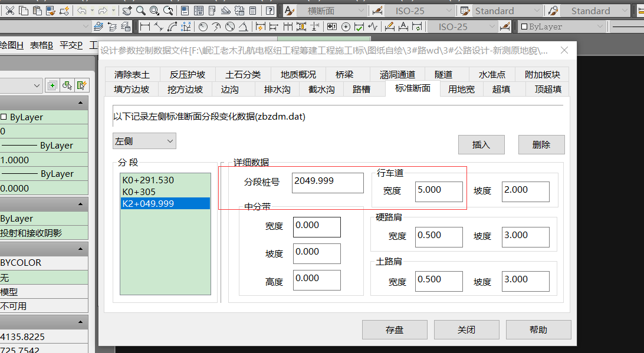Image resolution: width=644 pixels, height=353 pixels.
Task: Select the Linear dimension tool
Action: pos(144,27)
